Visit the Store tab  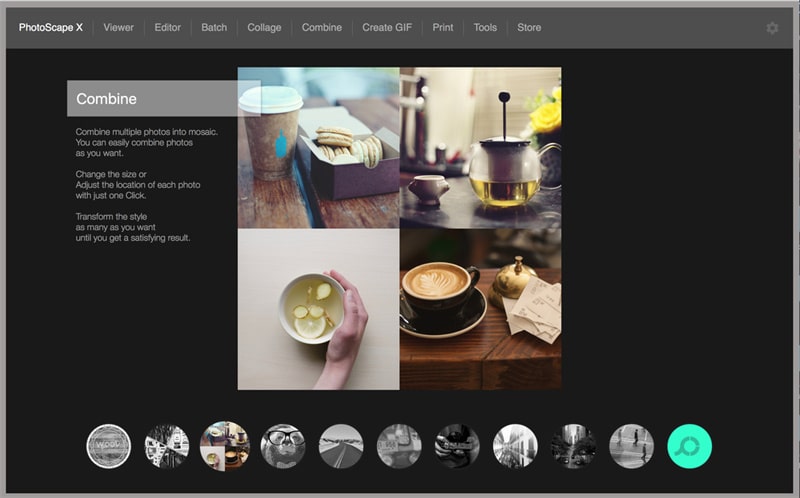529,28
